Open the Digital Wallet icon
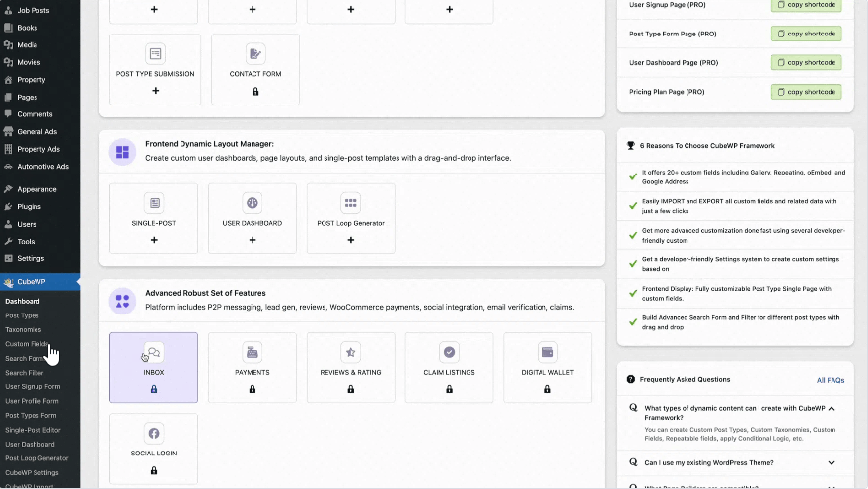868x489 pixels. click(x=547, y=352)
